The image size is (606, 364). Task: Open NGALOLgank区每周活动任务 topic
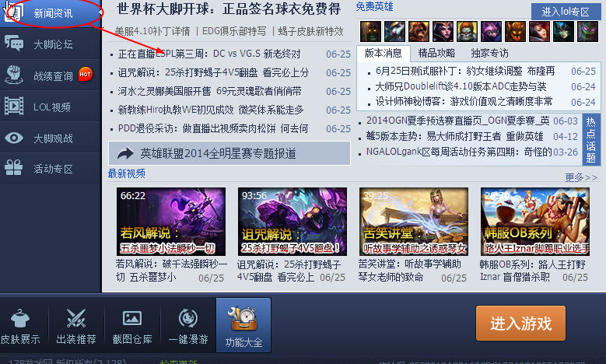(459, 152)
